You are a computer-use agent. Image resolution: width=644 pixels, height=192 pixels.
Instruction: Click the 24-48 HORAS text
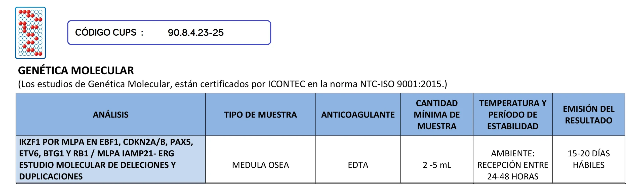[513, 177]
